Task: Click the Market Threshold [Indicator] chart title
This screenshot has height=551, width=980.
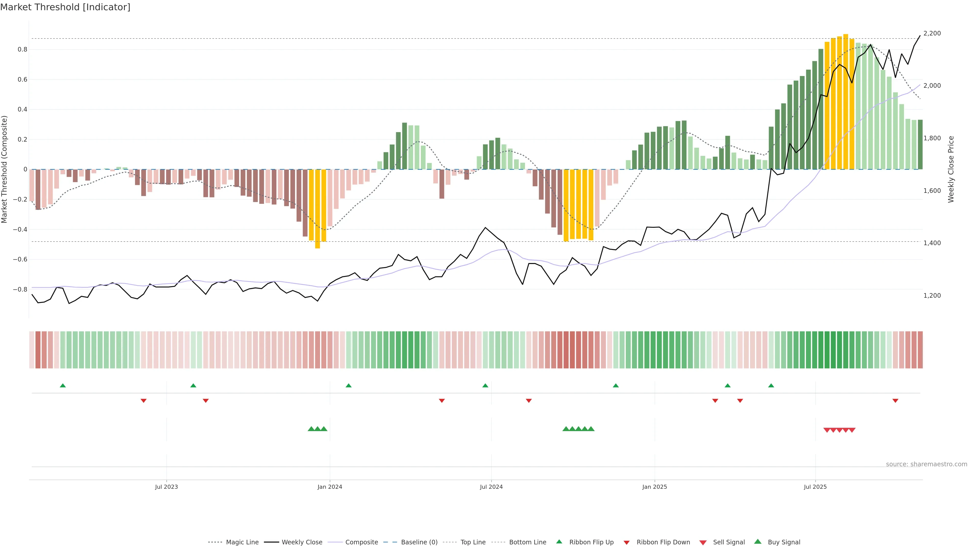Action: coord(65,7)
